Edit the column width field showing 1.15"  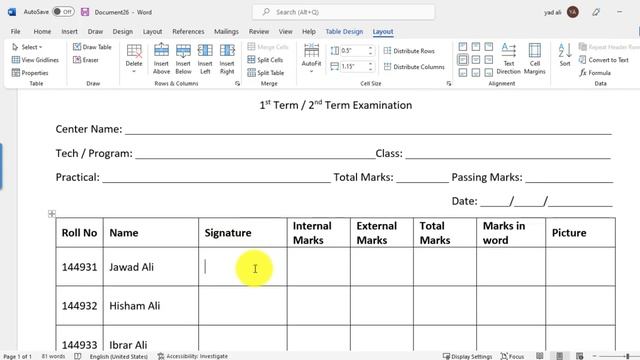[x=353, y=66]
